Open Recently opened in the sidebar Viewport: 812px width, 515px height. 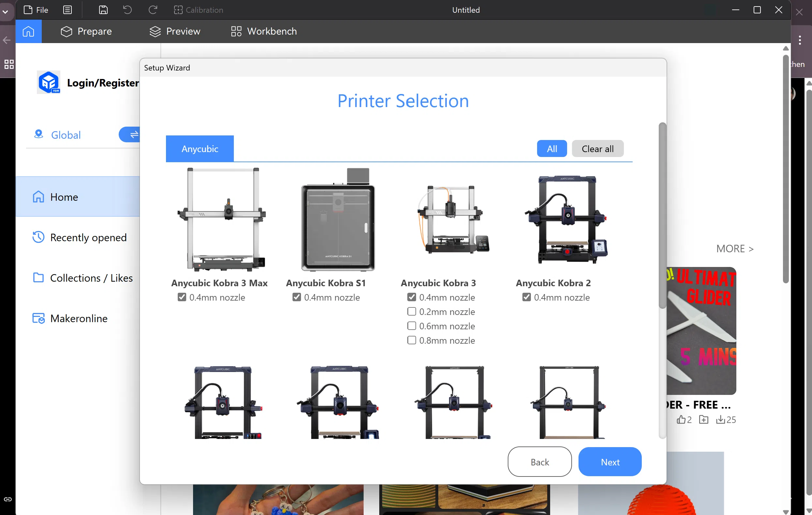(80, 237)
